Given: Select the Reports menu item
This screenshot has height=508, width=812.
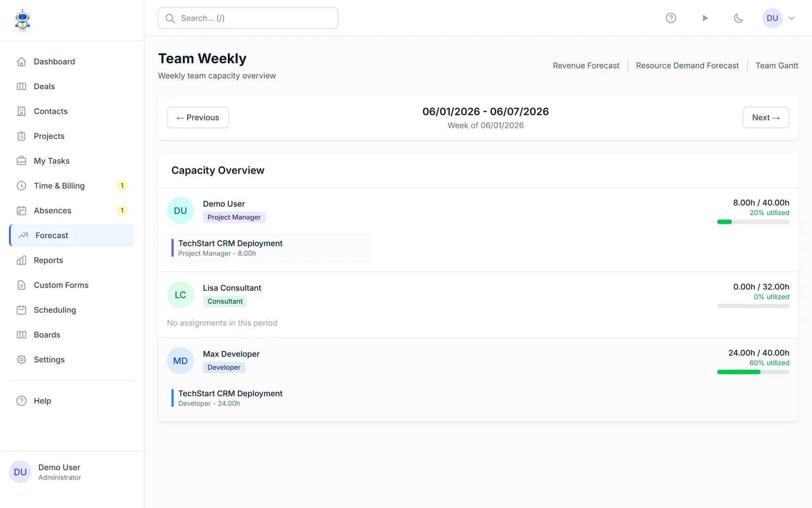Looking at the screenshot, I should (72, 261).
